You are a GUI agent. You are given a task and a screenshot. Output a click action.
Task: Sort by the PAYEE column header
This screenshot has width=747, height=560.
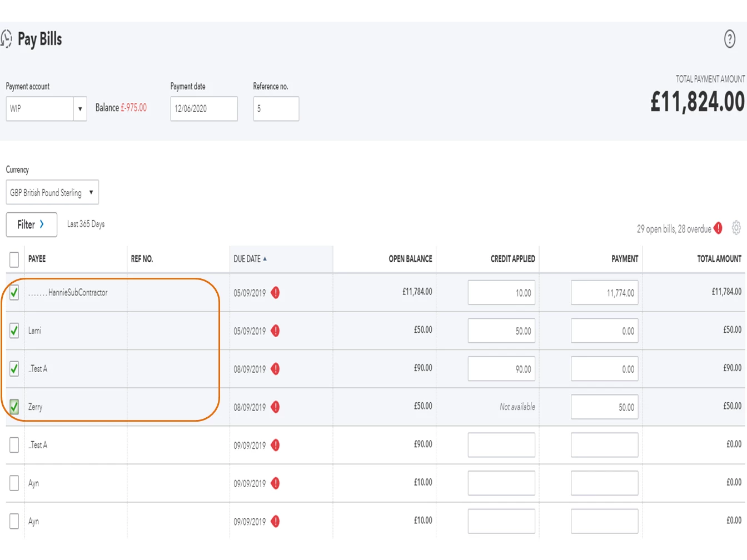point(37,259)
